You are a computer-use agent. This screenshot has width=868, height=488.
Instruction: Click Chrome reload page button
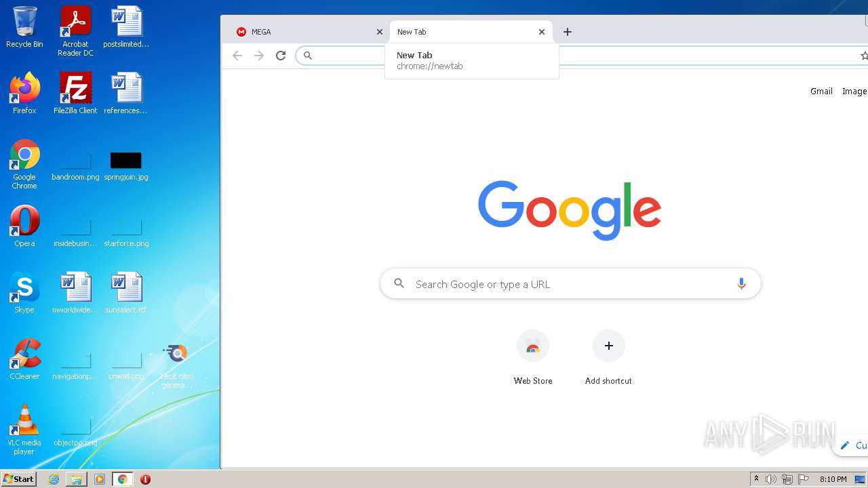pos(281,56)
